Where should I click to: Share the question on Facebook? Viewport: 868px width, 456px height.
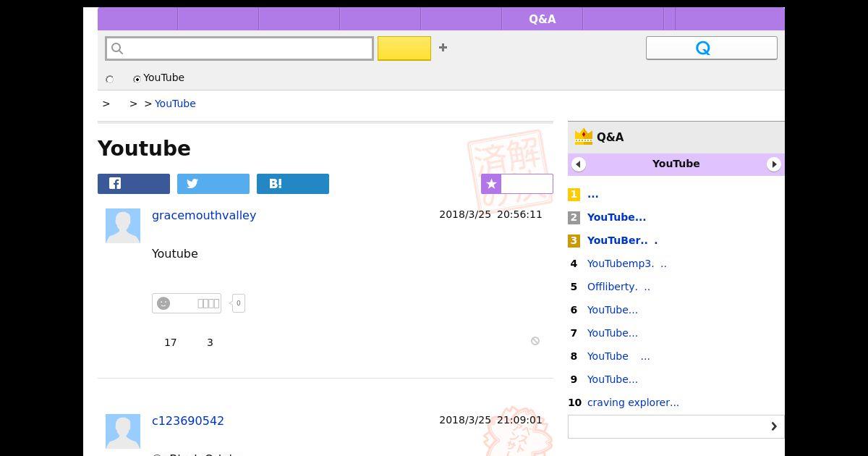134,184
